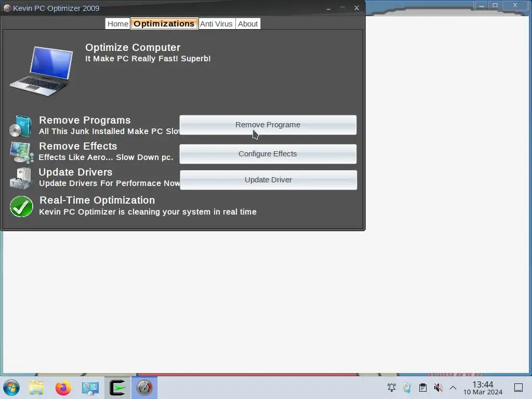Click the Update Driver button
The image size is (532, 399).
pos(269,180)
